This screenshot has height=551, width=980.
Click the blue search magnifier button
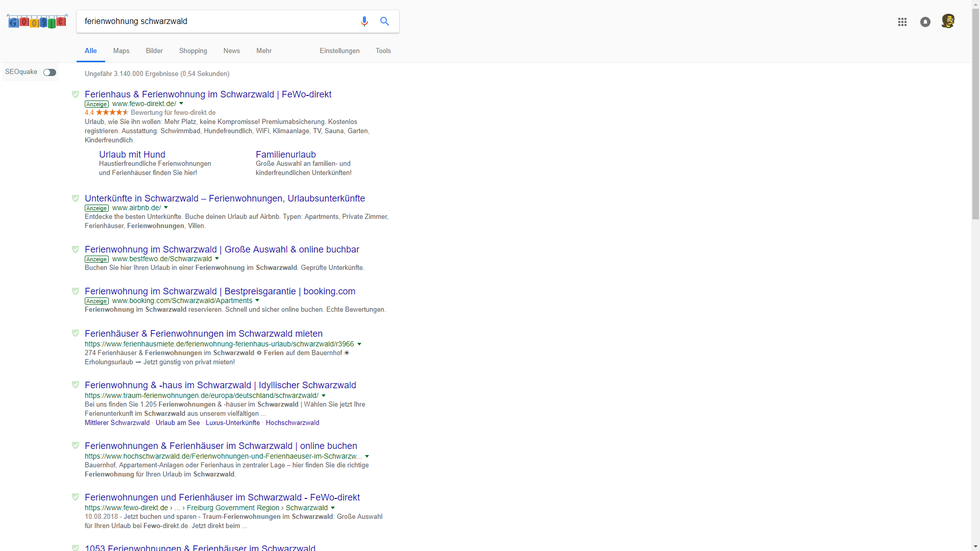(x=384, y=21)
